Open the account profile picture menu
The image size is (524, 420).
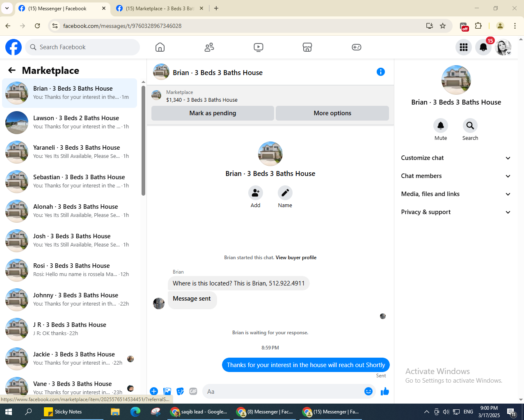tap(503, 47)
